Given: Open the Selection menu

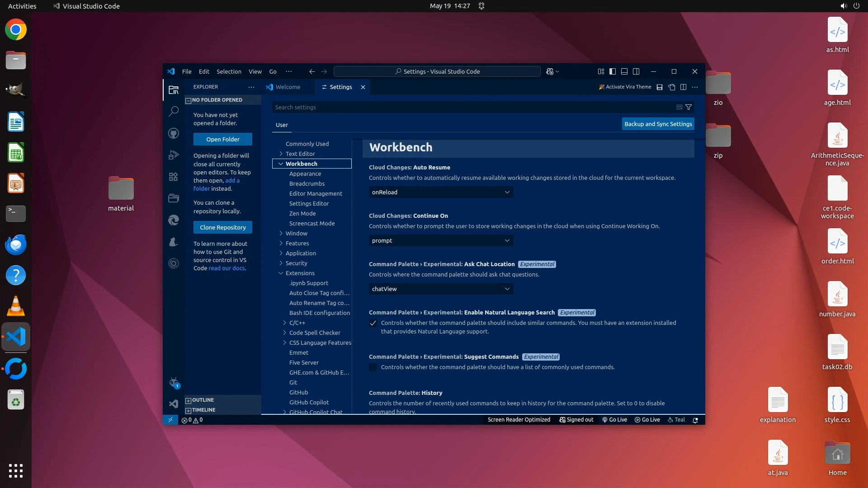Looking at the screenshot, I should pos(229,71).
